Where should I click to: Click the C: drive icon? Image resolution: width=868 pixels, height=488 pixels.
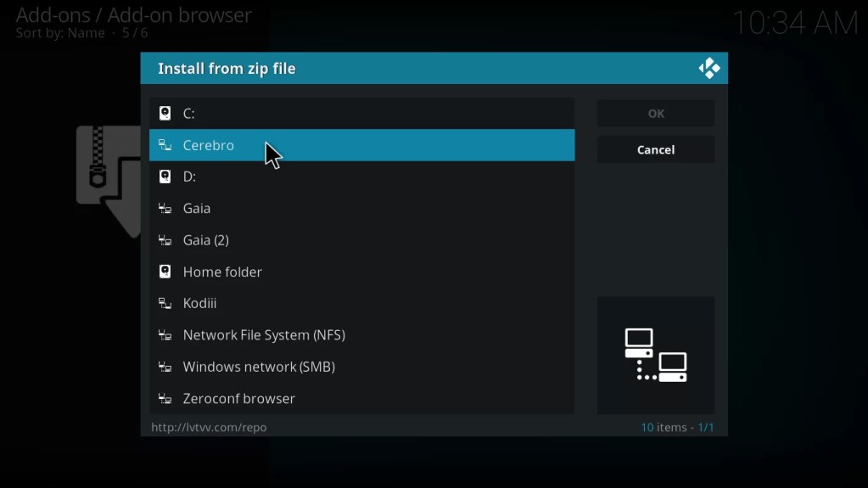(165, 113)
